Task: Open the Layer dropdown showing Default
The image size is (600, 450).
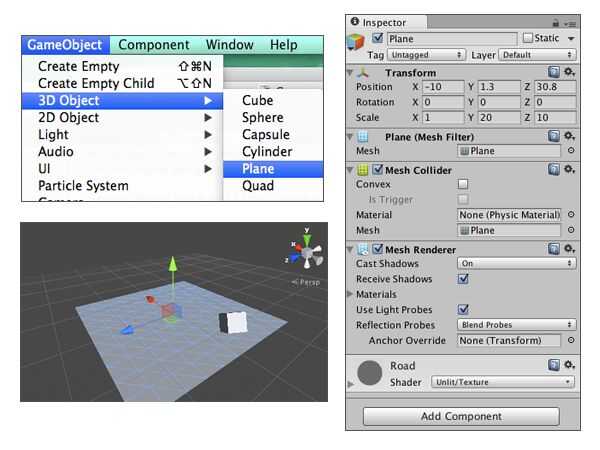Action: click(x=537, y=55)
